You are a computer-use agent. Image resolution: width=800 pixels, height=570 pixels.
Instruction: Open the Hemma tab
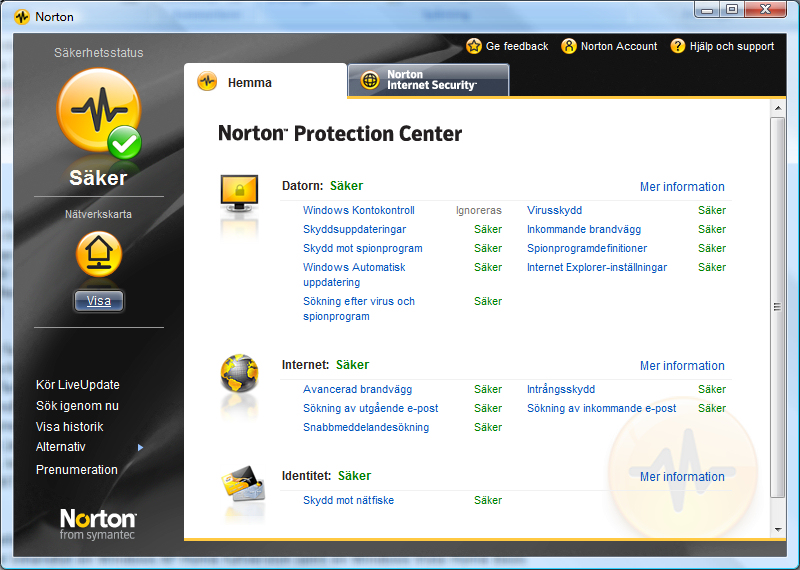[265, 81]
